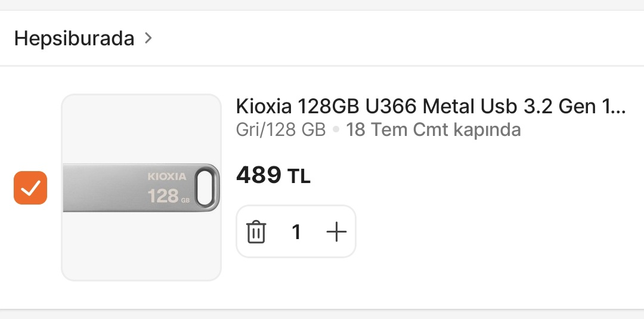Click the TL currency label beside the price

tap(299, 176)
